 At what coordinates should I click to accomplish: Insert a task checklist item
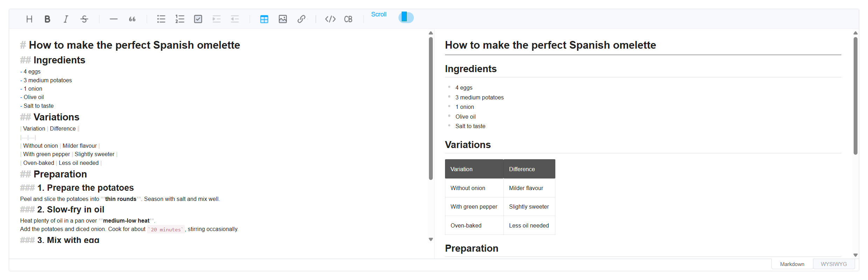coord(198,19)
